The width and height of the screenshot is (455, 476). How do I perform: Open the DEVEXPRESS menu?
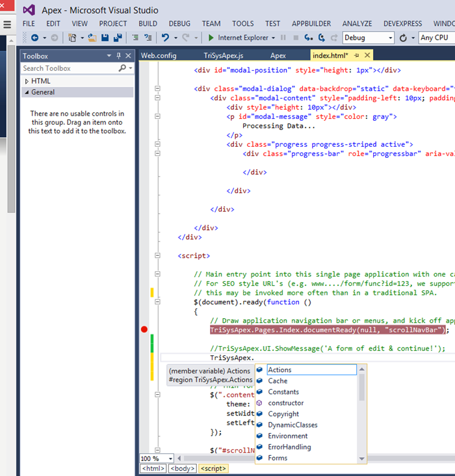click(403, 23)
